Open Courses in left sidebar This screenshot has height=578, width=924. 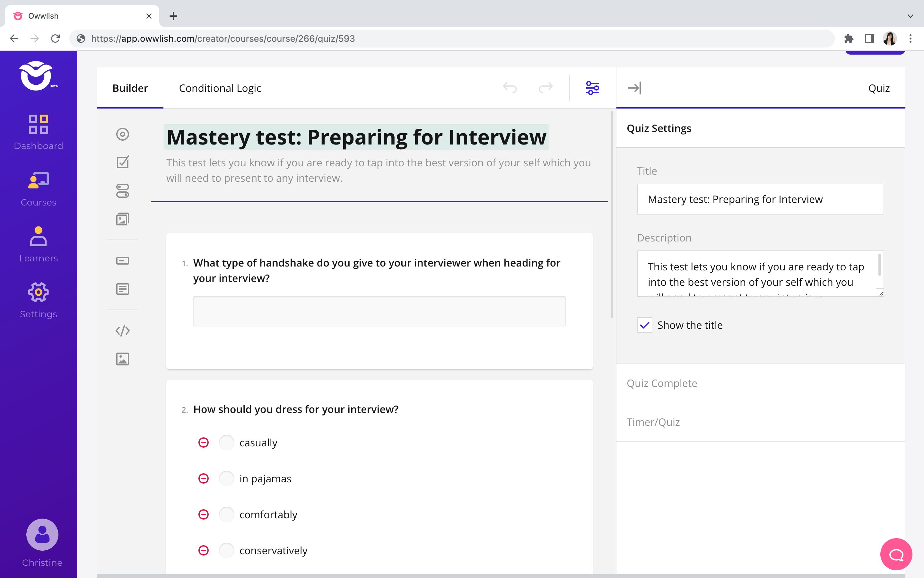tap(38, 189)
